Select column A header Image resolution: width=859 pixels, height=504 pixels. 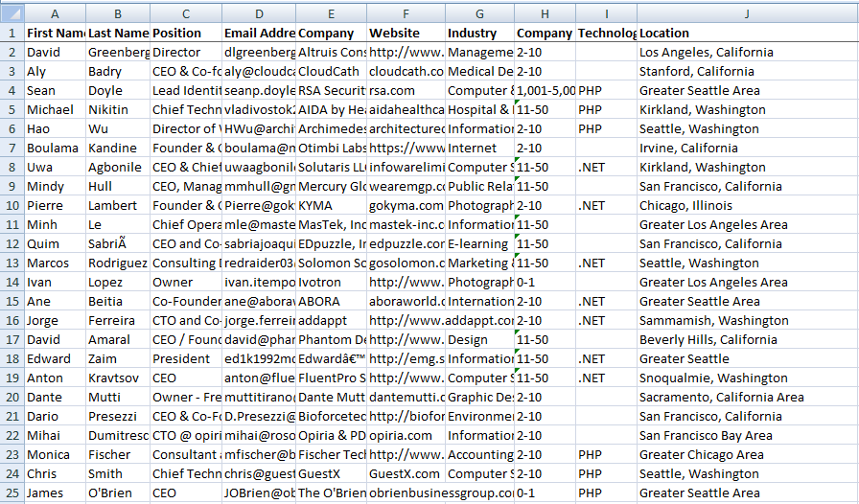pyautogui.click(x=55, y=13)
